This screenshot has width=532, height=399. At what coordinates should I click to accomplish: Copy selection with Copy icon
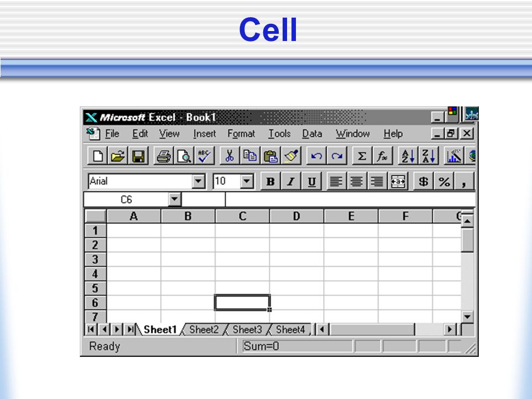(x=250, y=156)
